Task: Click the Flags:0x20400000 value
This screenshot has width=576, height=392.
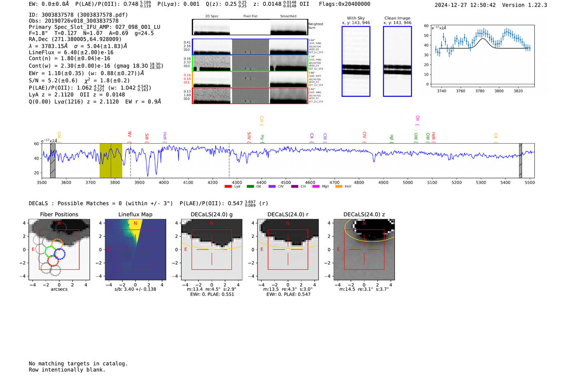Action: click(x=345, y=4)
